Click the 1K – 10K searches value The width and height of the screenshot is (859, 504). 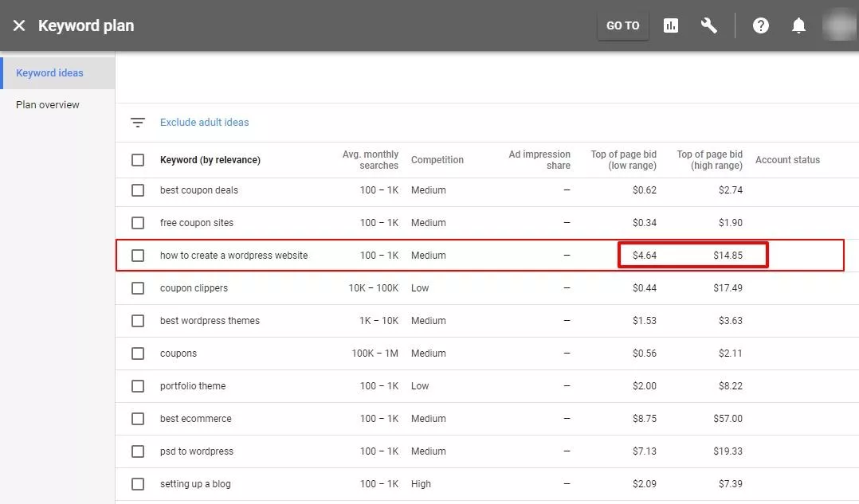379,321
